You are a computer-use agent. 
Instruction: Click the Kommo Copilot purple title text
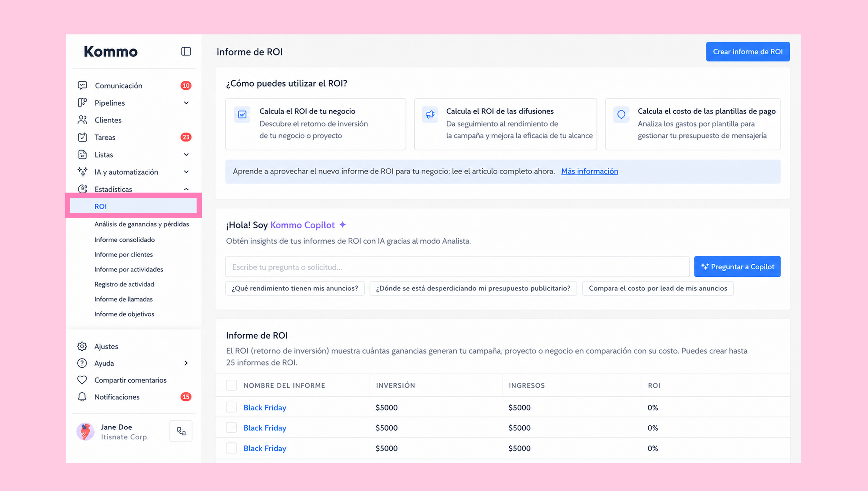pyautogui.click(x=303, y=225)
